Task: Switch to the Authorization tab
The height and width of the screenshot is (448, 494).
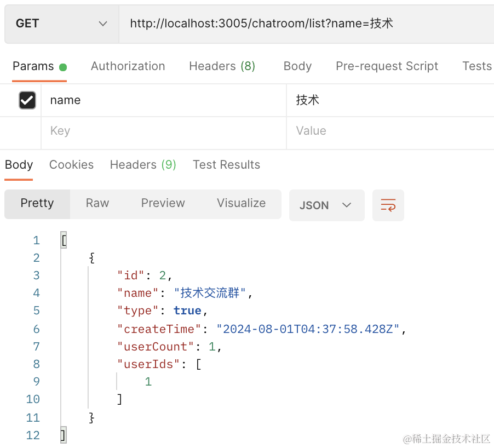Action: pyautogui.click(x=128, y=66)
